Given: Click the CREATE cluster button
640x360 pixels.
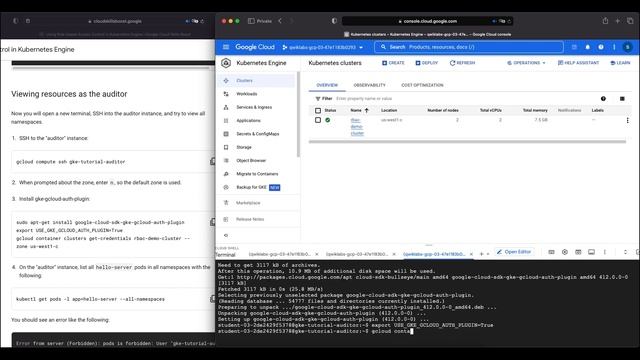Looking at the screenshot, I should 393,63.
